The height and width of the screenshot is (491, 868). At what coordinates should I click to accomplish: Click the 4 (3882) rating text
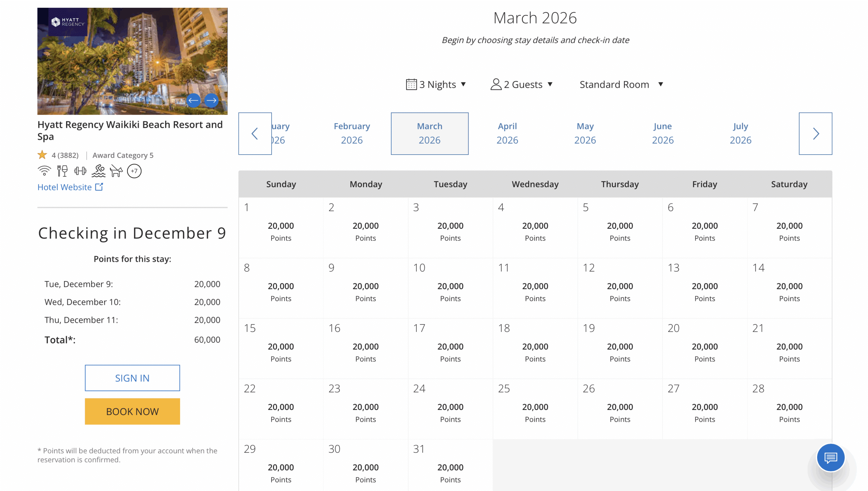click(65, 155)
